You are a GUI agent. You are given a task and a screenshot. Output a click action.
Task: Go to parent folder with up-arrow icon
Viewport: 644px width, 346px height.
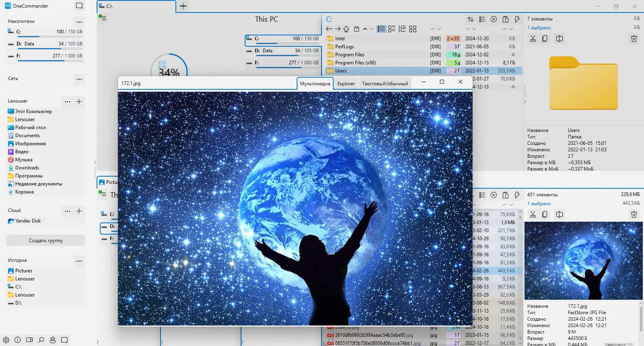tap(346, 29)
